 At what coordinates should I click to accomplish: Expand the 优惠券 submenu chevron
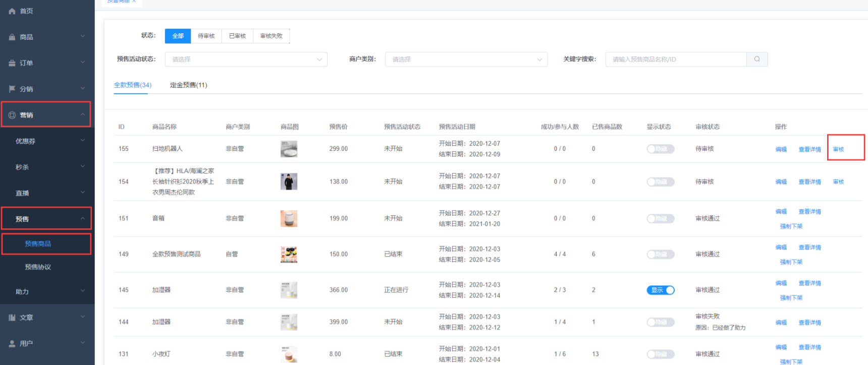click(83, 141)
